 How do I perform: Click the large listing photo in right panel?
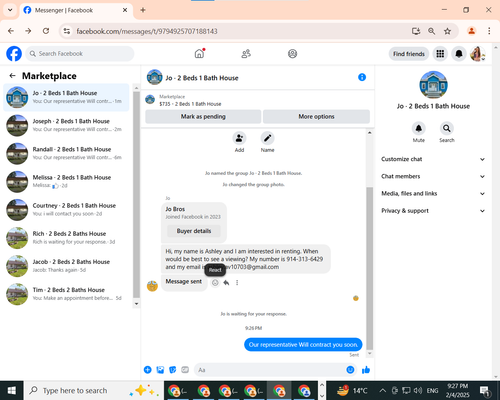coord(433,85)
